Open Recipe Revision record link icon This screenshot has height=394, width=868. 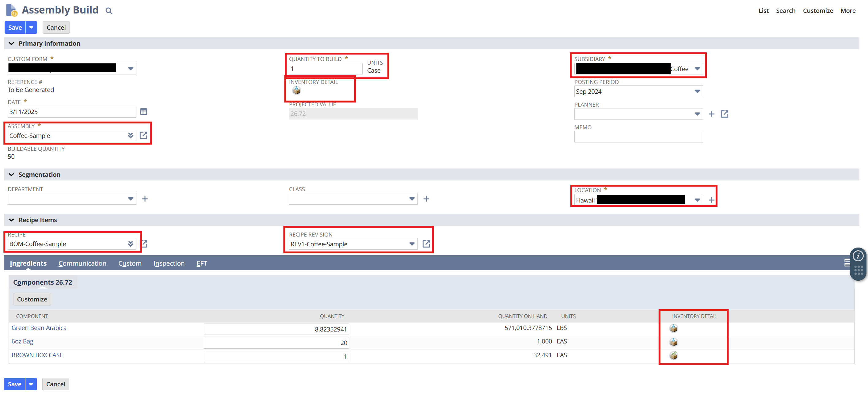click(x=426, y=244)
